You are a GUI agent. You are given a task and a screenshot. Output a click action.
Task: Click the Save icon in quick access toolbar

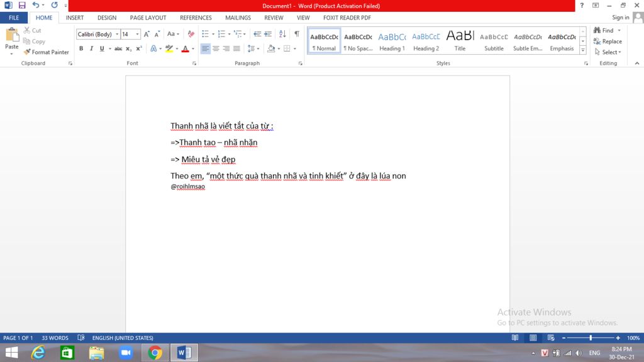click(x=22, y=5)
